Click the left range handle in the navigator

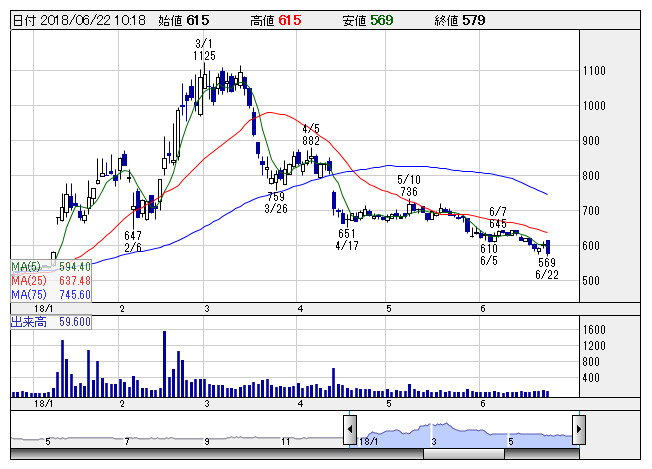(350, 429)
